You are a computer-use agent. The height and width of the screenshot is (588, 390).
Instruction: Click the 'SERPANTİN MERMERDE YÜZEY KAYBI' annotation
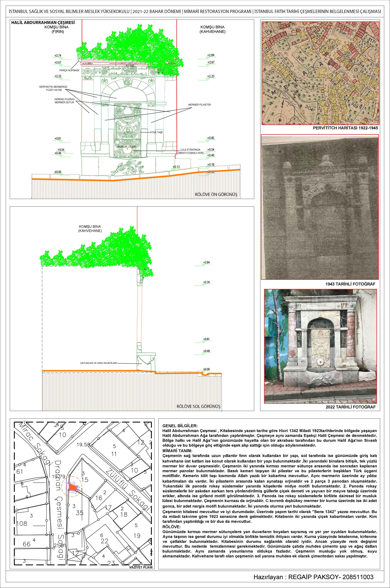pyautogui.click(x=53, y=88)
